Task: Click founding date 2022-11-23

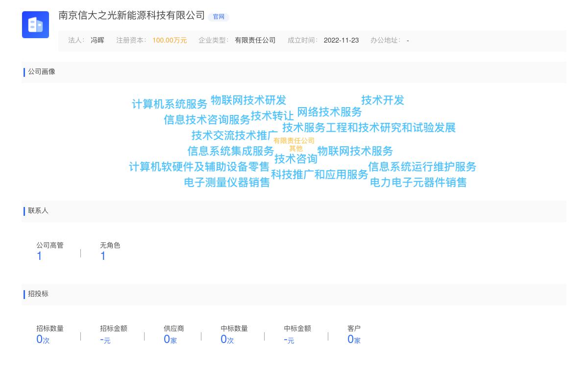Action: point(341,41)
